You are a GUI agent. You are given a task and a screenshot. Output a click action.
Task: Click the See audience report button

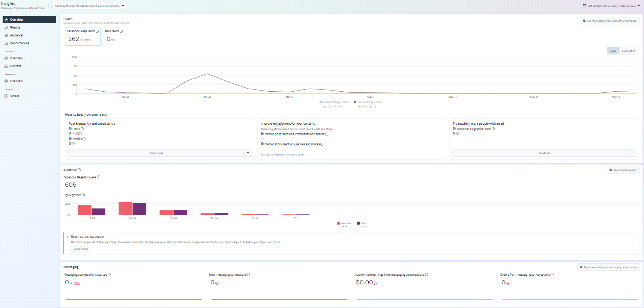623,170
